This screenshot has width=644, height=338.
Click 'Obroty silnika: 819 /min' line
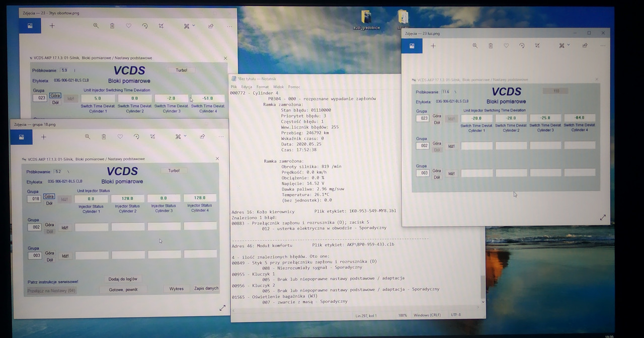(311, 166)
